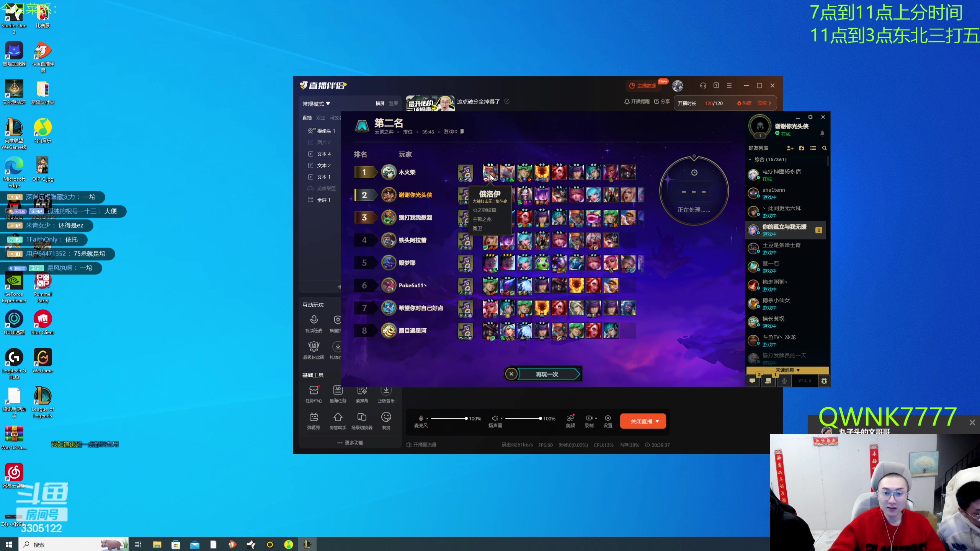Edit the stream title with the pencil icon
980x551 pixels.
507,101
